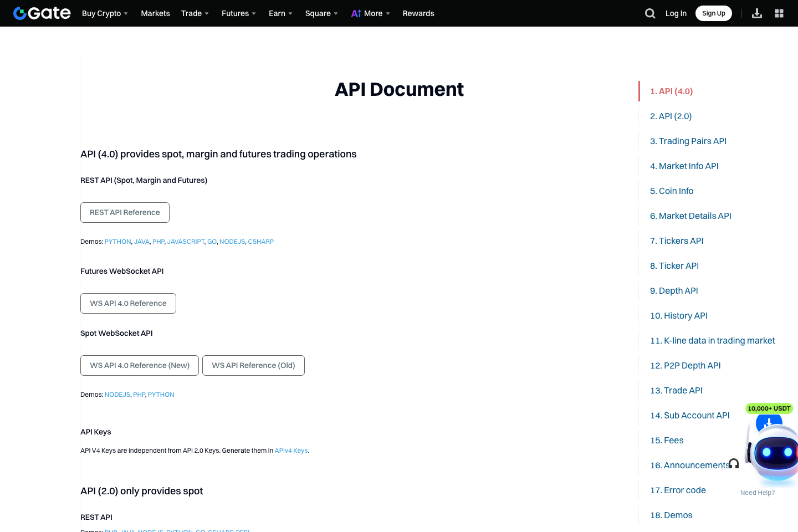Click the headset support icon

[734, 463]
